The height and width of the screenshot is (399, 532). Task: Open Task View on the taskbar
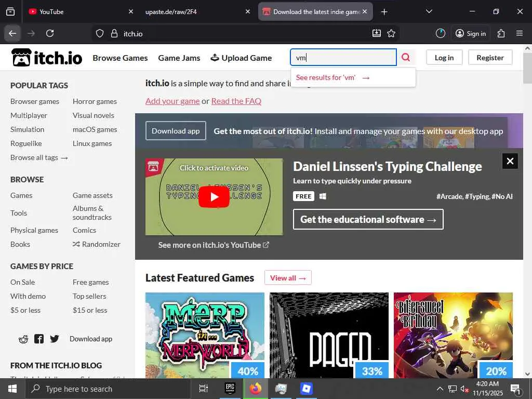click(x=204, y=389)
